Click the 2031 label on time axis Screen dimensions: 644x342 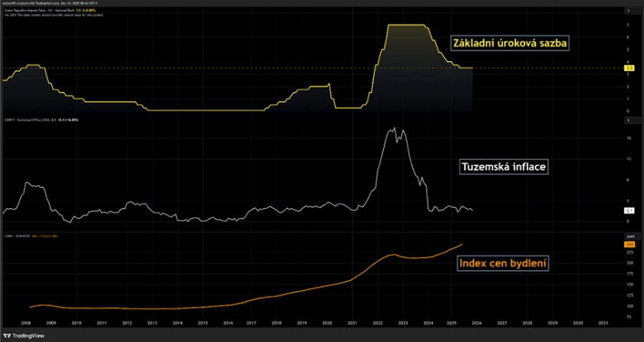coord(603,324)
